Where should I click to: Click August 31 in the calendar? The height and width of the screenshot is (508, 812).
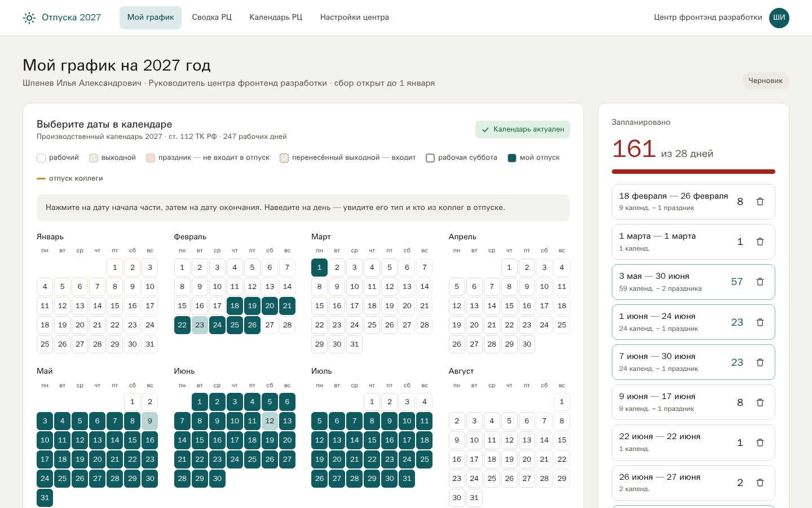click(474, 498)
